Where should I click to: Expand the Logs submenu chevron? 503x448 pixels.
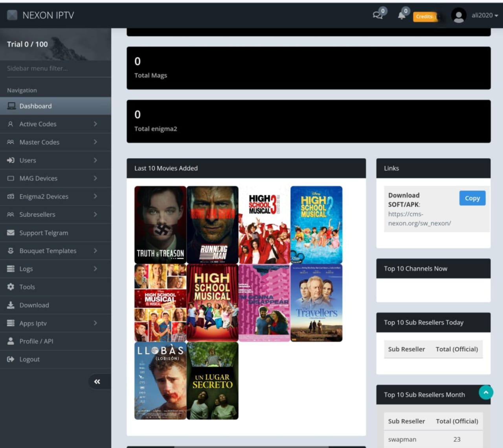click(x=95, y=269)
